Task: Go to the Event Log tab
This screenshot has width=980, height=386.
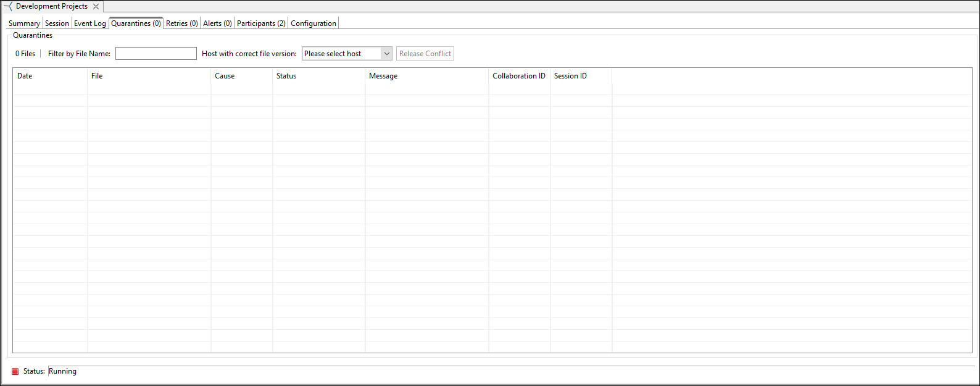Action: pyautogui.click(x=90, y=23)
